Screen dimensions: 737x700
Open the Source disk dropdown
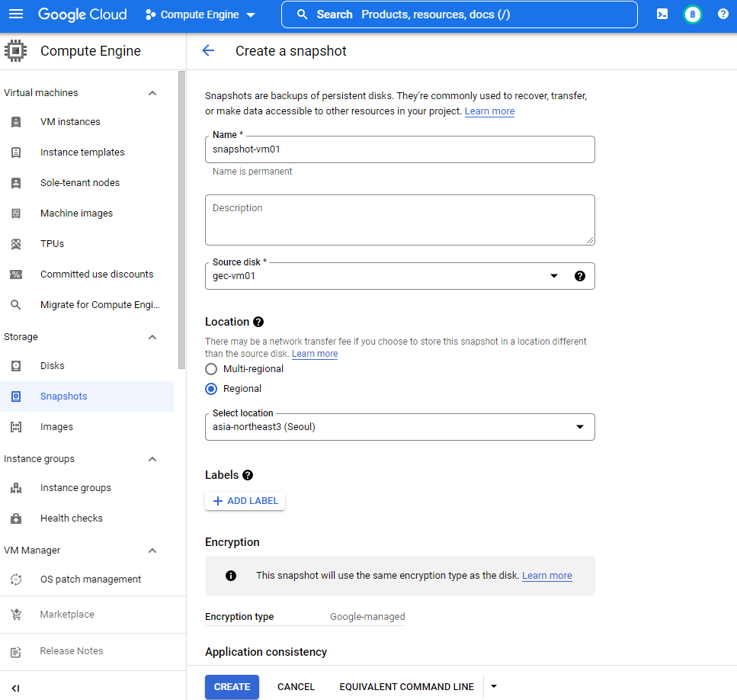[553, 276]
